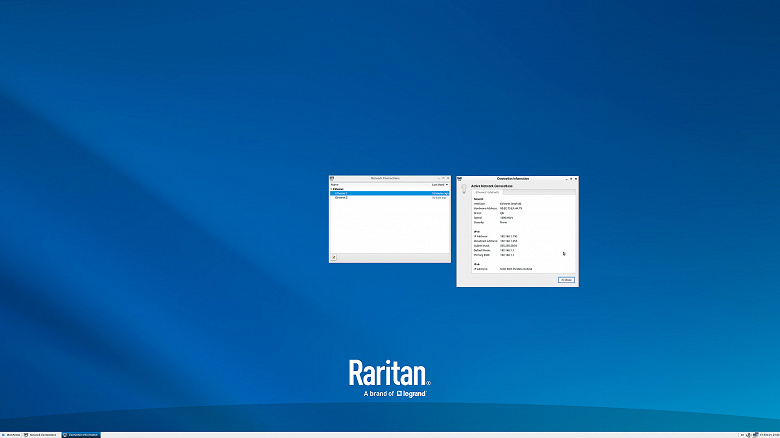This screenshot has width=780, height=438.
Task: Click the Broadcast Address value
Action: [x=508, y=241]
